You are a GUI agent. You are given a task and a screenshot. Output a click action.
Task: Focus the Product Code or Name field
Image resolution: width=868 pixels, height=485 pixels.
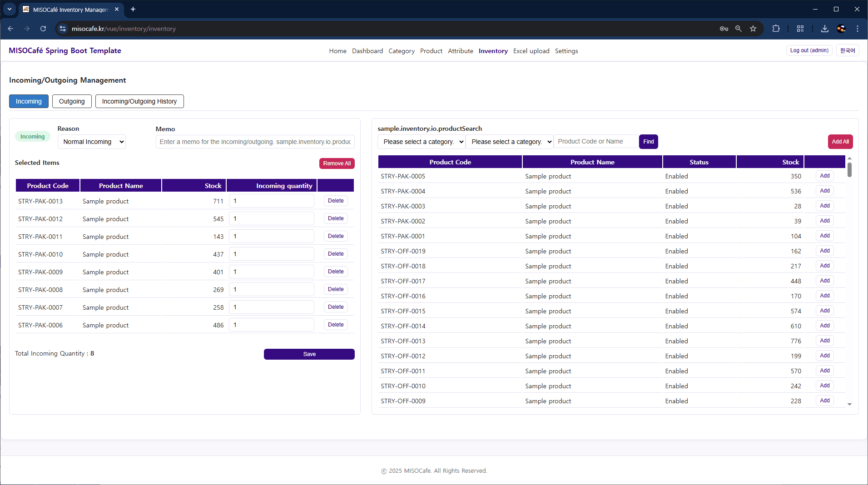pyautogui.click(x=595, y=142)
